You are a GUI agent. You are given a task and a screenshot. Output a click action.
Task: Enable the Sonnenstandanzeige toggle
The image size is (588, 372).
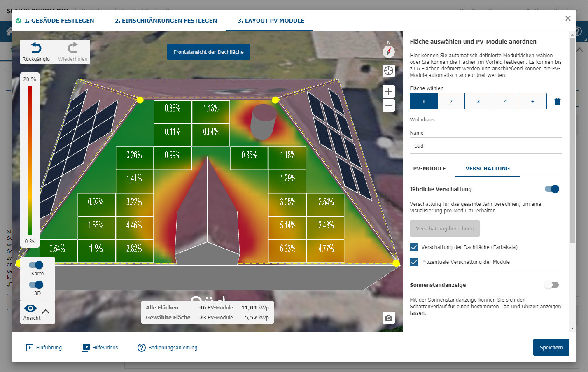point(551,285)
